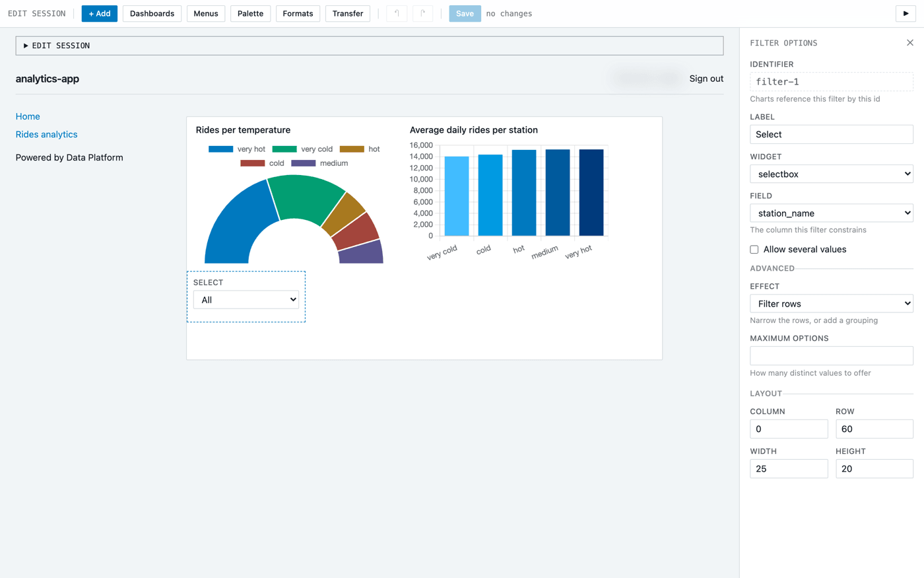This screenshot has height=578, width=924.
Task: Open the Palette settings
Action: [x=250, y=13]
